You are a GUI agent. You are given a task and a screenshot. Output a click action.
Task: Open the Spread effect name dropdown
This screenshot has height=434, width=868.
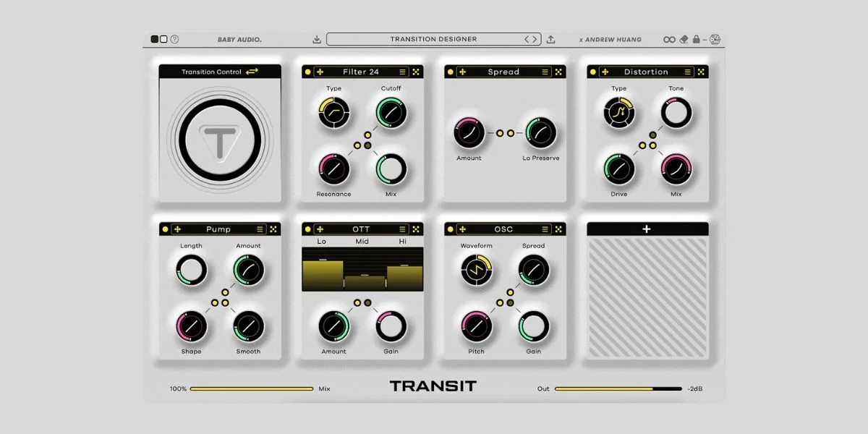(503, 72)
